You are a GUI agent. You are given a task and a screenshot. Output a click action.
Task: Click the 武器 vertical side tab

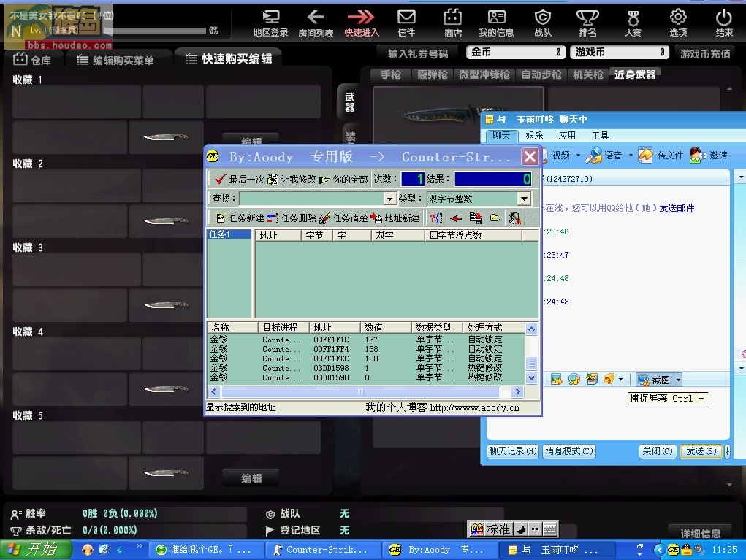pyautogui.click(x=350, y=101)
